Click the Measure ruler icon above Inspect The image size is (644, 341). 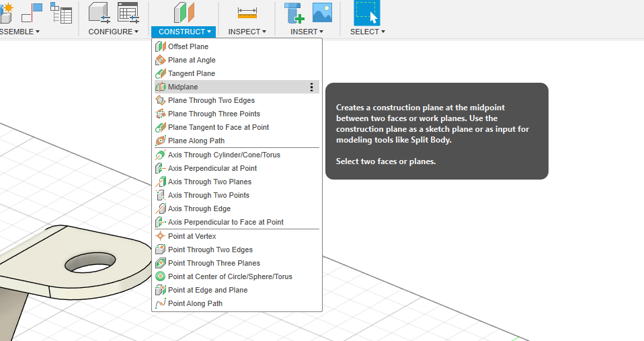[247, 13]
